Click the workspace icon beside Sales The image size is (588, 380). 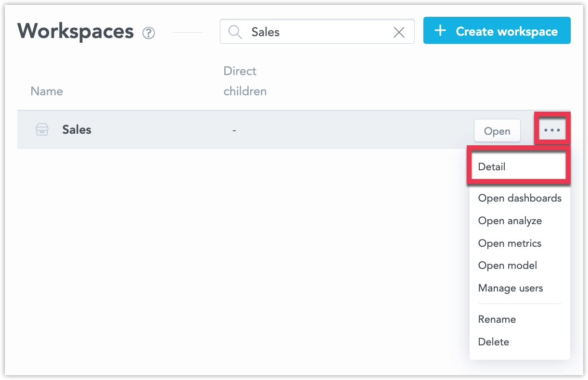click(42, 129)
